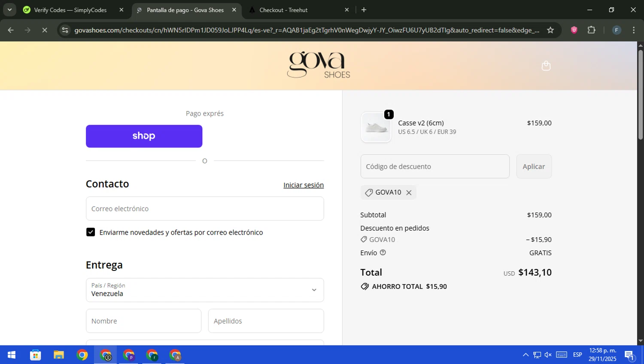The image size is (644, 364).
Task: Bookmark this page with the star
Action: point(550,30)
